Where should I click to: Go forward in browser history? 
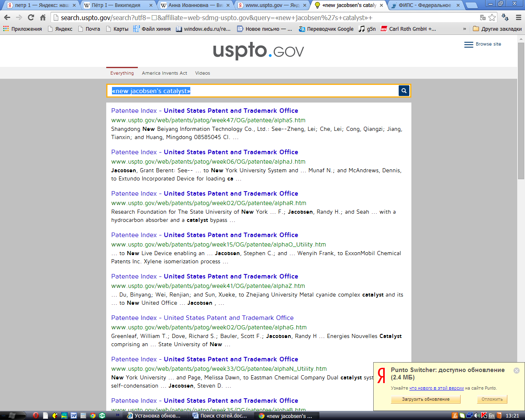19,18
